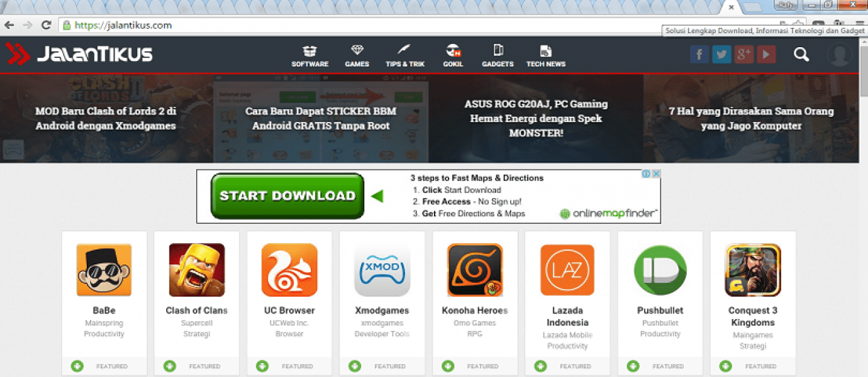Open the Clash of Clans app icon
The height and width of the screenshot is (377, 868).
197,270
